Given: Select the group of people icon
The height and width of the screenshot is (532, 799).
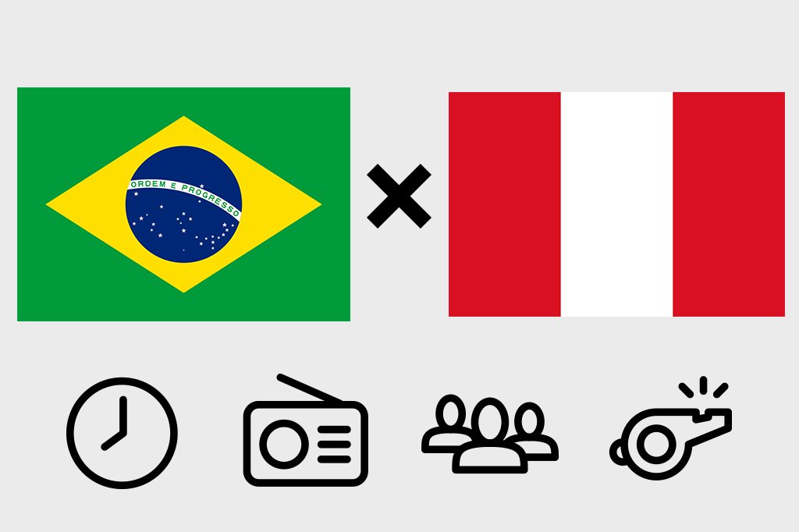Looking at the screenshot, I should tap(490, 434).
